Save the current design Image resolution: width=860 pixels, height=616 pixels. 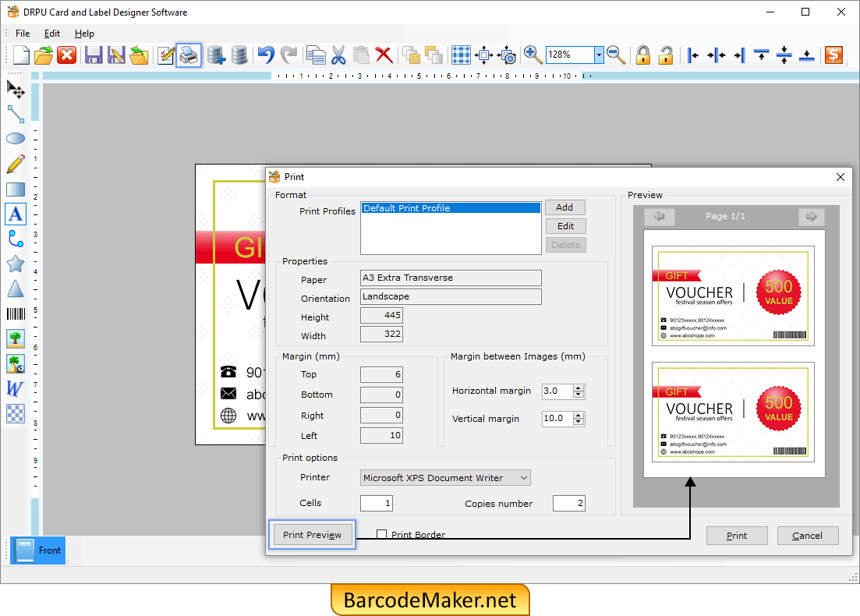[x=94, y=55]
